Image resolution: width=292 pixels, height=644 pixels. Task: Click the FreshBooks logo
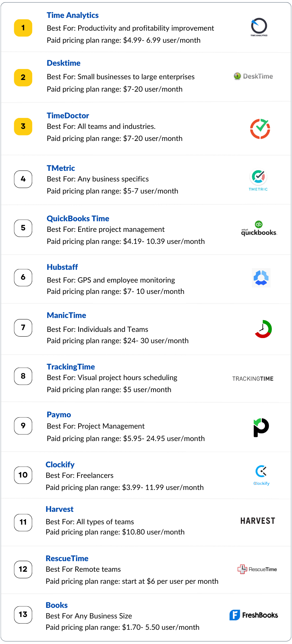click(x=254, y=615)
